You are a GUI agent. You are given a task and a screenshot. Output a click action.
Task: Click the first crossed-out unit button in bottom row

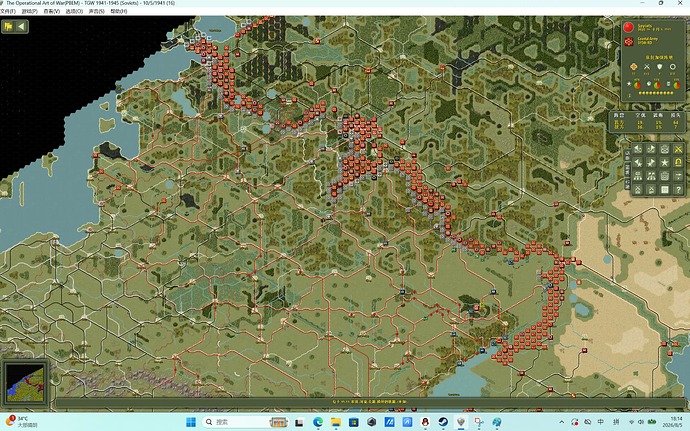(638, 190)
